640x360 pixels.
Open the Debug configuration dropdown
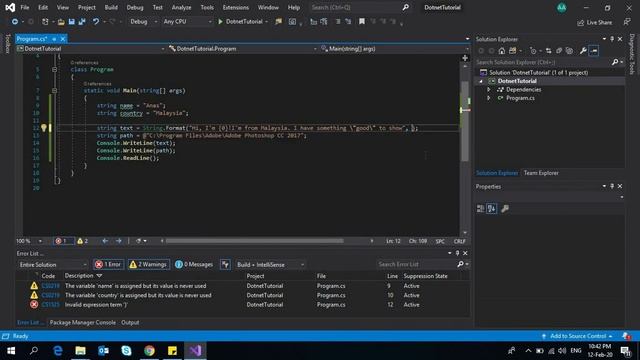pos(143,22)
